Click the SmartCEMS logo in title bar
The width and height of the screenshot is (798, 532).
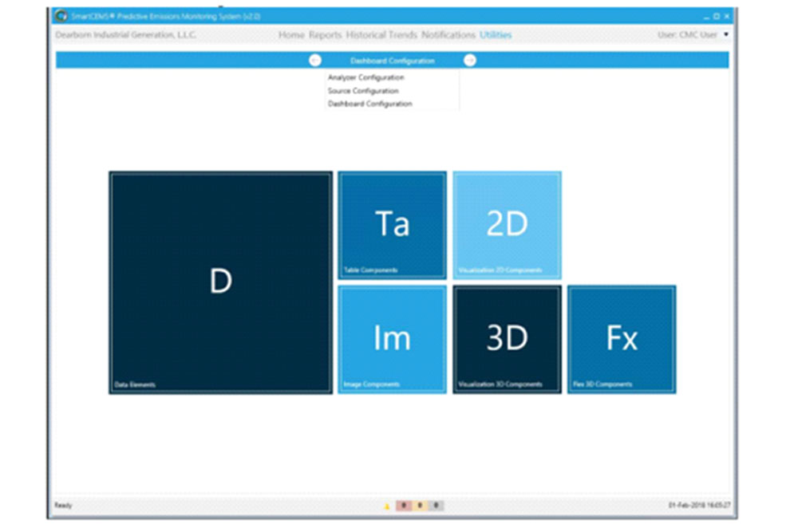[x=60, y=16]
